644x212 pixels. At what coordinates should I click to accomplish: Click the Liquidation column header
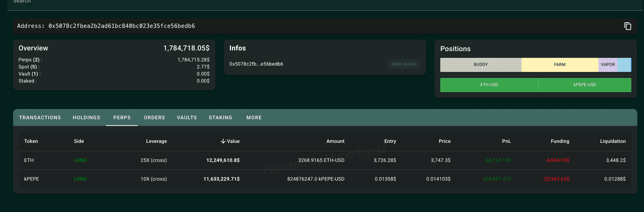tap(613, 141)
